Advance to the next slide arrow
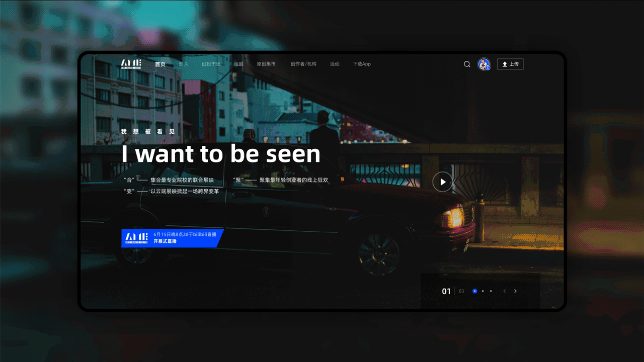This screenshot has height=362, width=644. [515, 291]
